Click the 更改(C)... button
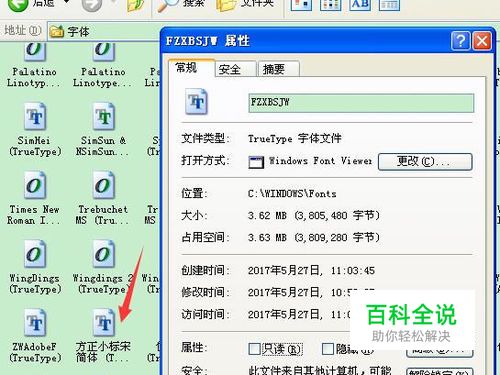 pyautogui.click(x=425, y=162)
